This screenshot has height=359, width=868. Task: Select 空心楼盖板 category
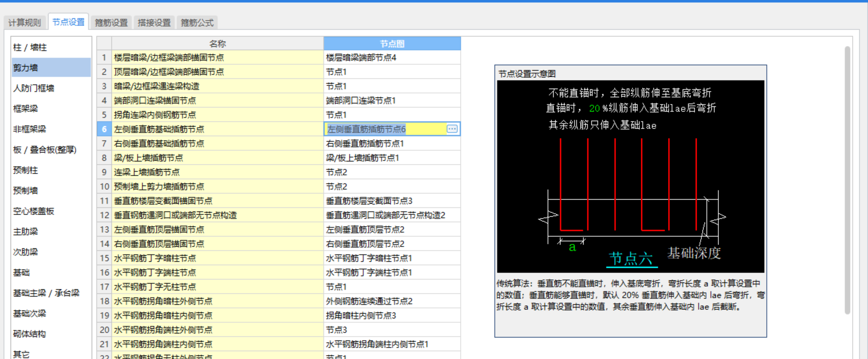click(x=51, y=211)
